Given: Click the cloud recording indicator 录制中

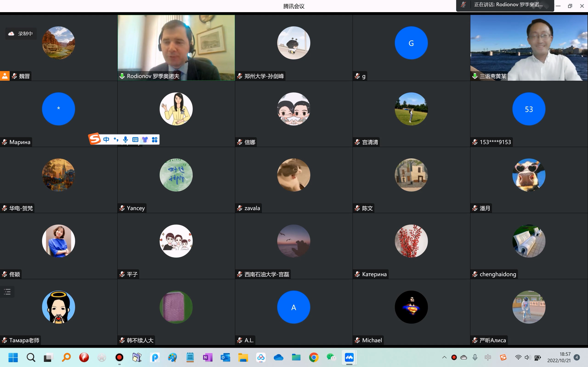Looking at the screenshot, I should (x=21, y=33).
